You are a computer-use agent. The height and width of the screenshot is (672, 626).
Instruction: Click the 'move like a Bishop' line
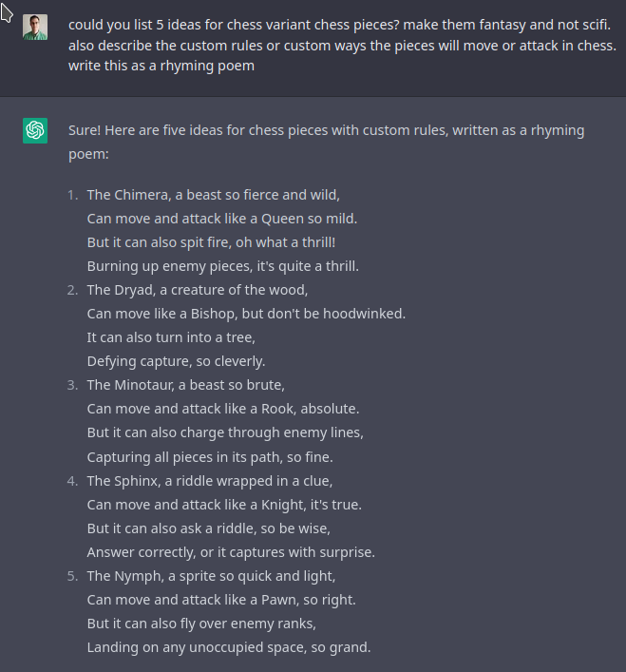click(x=246, y=314)
